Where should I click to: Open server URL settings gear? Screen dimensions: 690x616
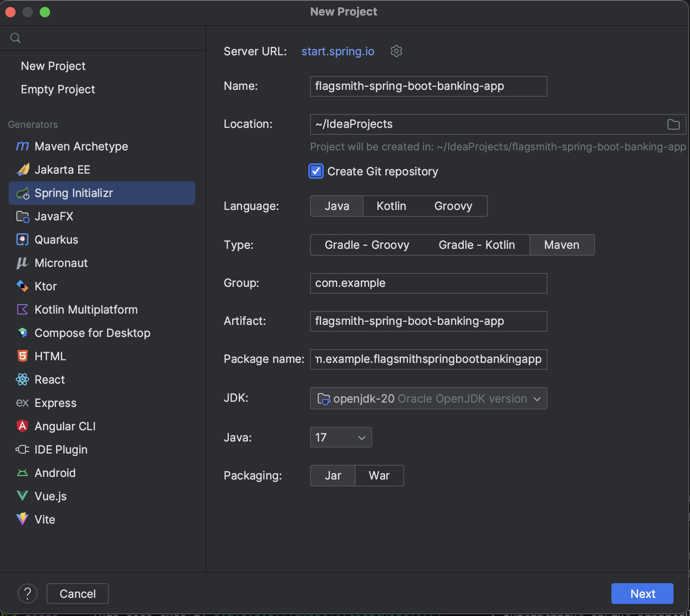[x=396, y=51]
